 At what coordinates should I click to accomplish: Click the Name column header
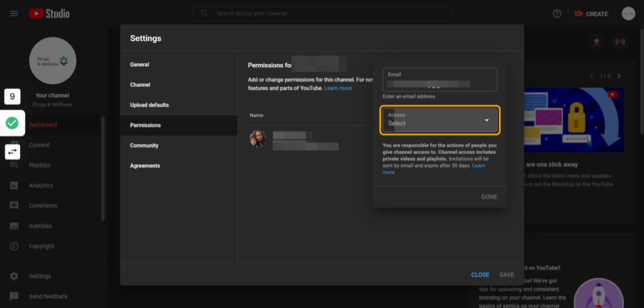coord(256,115)
